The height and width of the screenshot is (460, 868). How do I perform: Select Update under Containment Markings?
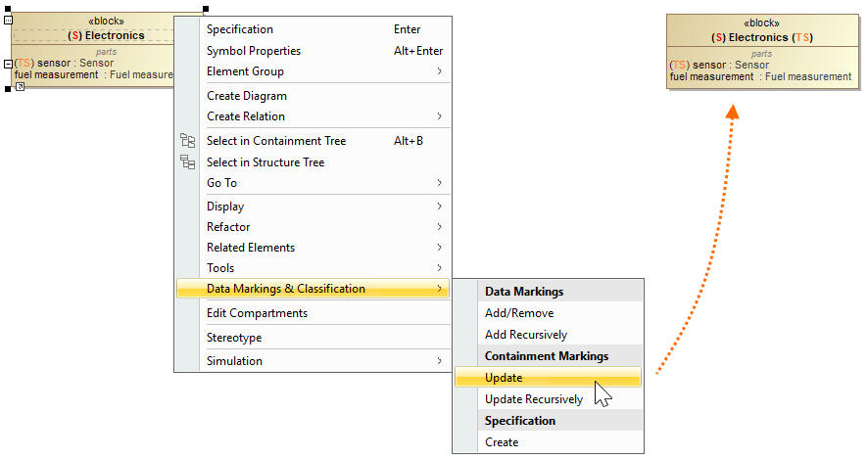tap(504, 378)
